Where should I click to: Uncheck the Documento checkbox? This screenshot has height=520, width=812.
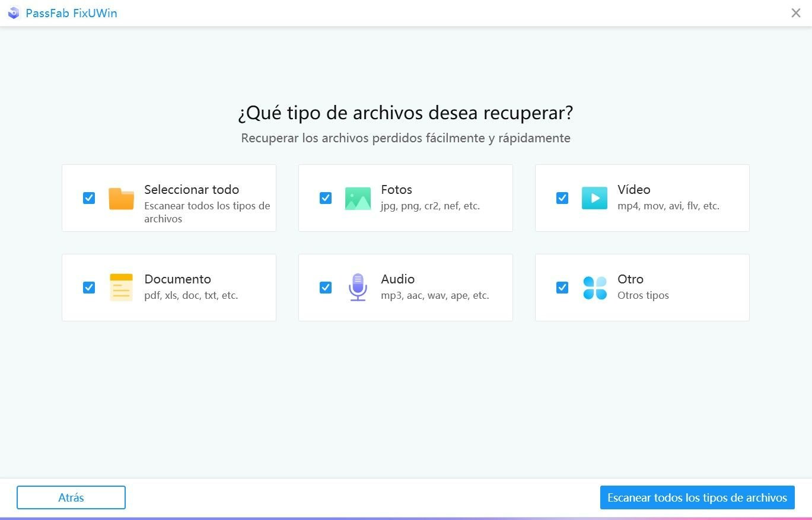coord(89,288)
